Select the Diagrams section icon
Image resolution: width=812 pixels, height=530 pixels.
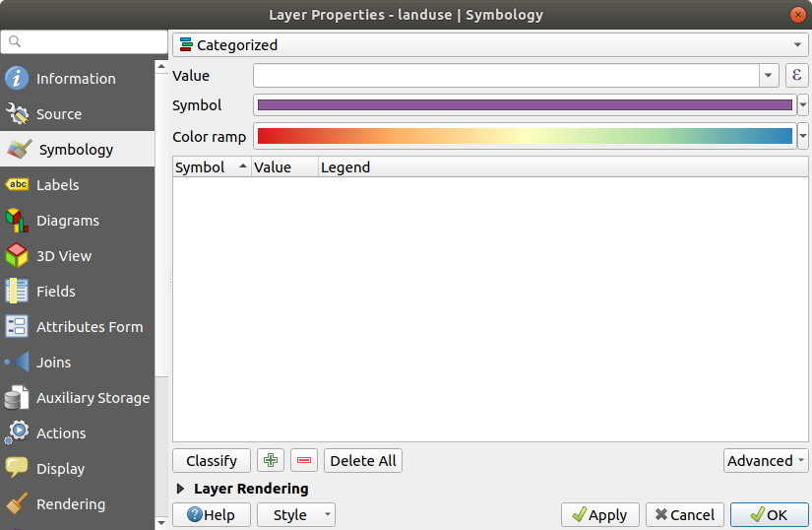[17, 221]
